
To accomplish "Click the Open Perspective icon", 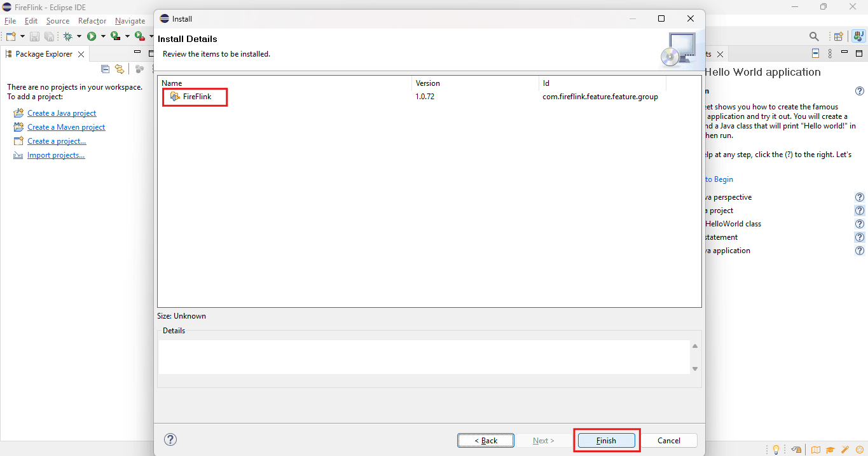I will [x=838, y=37].
